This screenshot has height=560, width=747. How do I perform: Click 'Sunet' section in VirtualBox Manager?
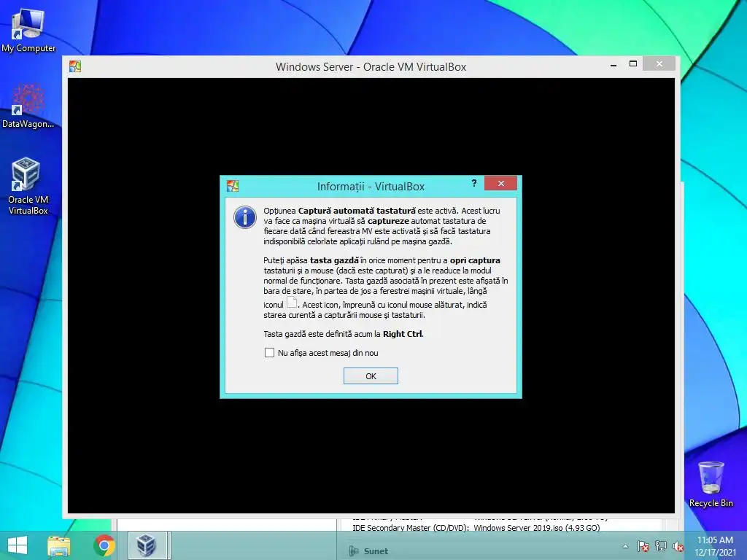click(376, 551)
